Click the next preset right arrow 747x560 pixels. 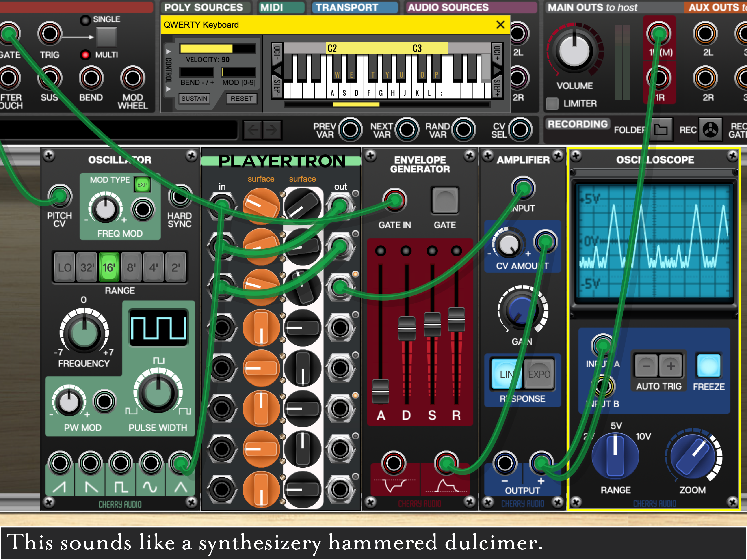tap(272, 130)
